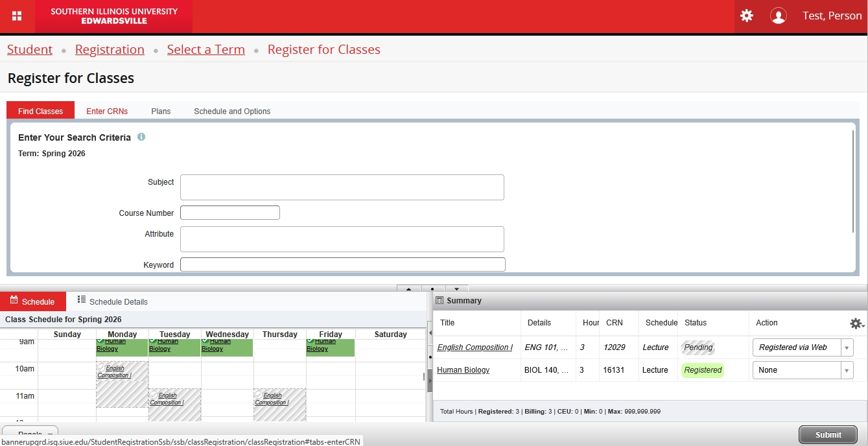Open the Registration breadcrumb link
Viewport: 868px width, 446px height.
[x=110, y=50]
